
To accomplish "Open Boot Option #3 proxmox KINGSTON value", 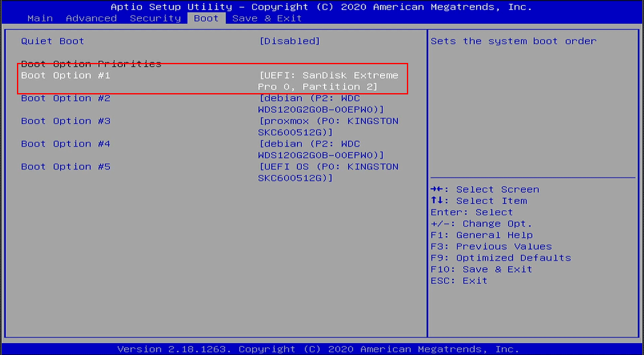I will [328, 127].
